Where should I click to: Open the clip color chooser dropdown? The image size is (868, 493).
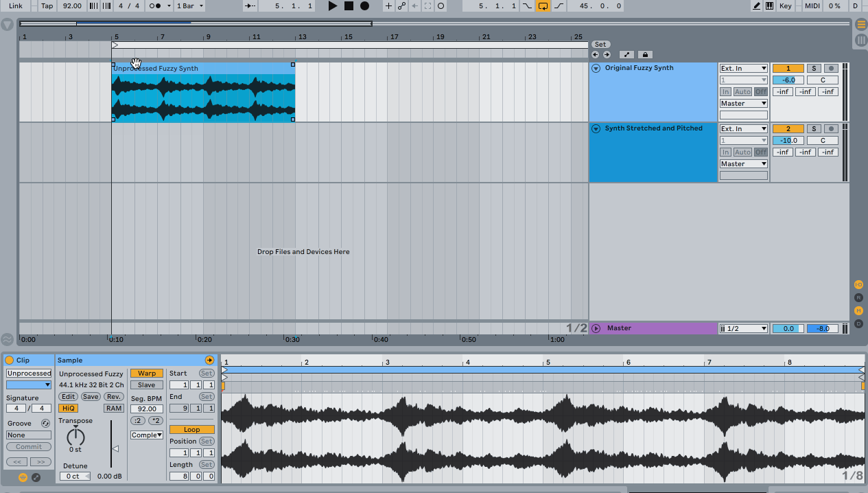29,385
